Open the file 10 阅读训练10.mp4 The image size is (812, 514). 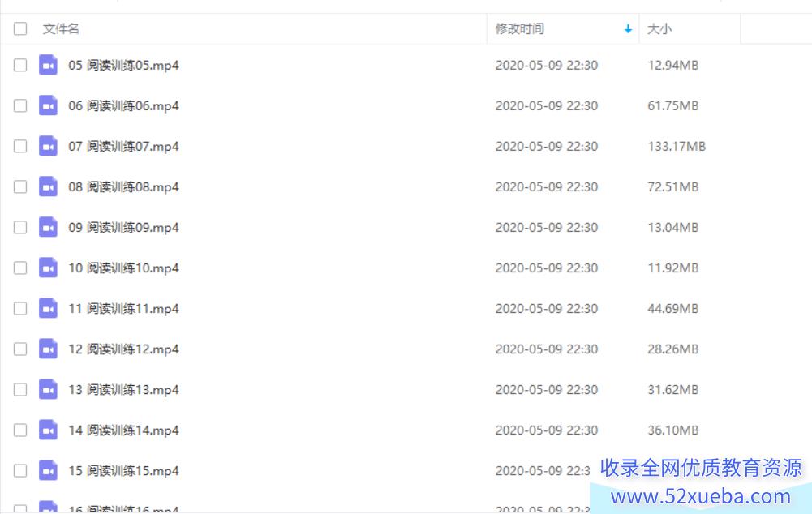click(x=124, y=268)
